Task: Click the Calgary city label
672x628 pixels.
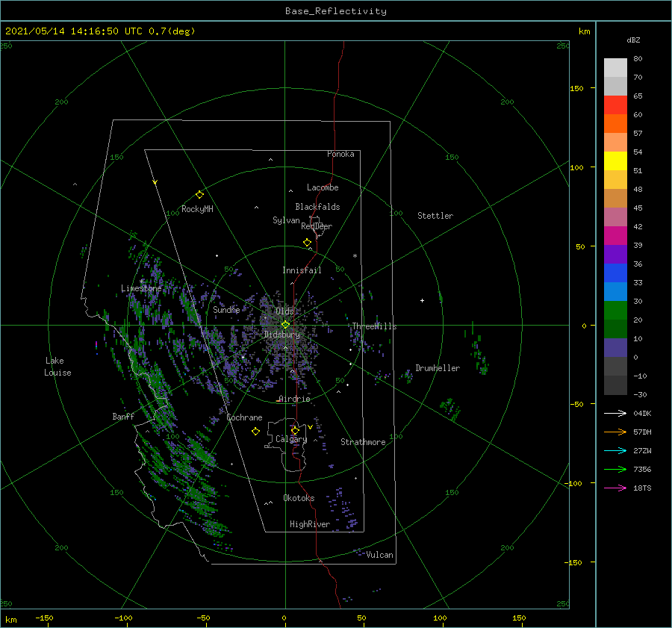Action: pos(291,439)
